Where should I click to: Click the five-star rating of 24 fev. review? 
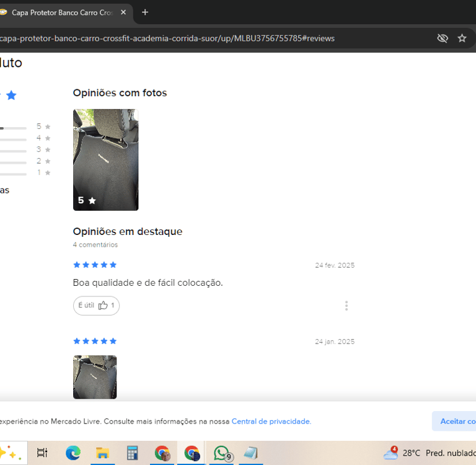coord(95,265)
